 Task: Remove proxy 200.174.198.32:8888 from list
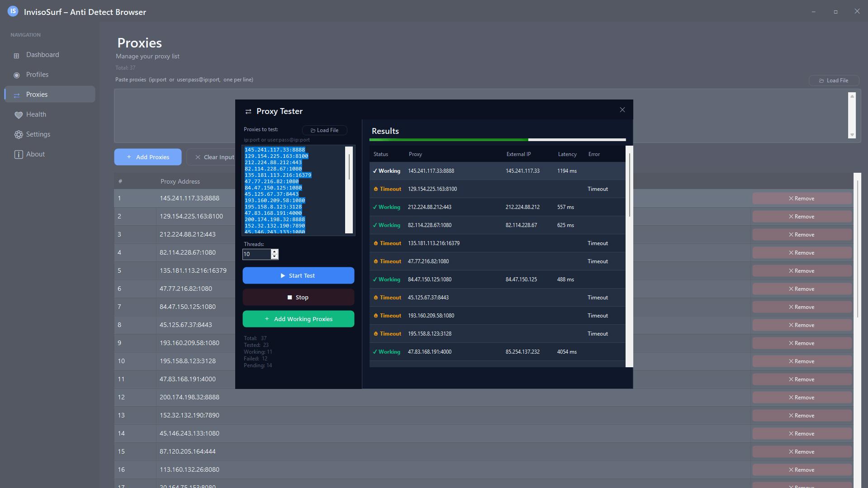coord(802,397)
